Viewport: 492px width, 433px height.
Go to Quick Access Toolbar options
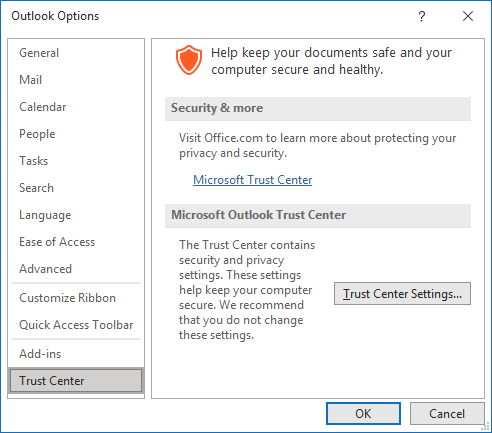pyautogui.click(x=76, y=325)
